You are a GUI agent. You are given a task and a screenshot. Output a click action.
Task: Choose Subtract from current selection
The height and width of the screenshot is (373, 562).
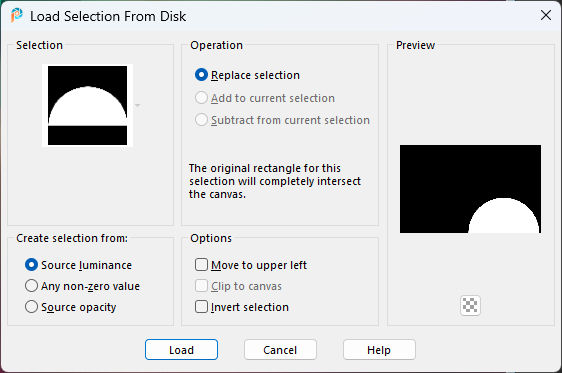(x=282, y=120)
